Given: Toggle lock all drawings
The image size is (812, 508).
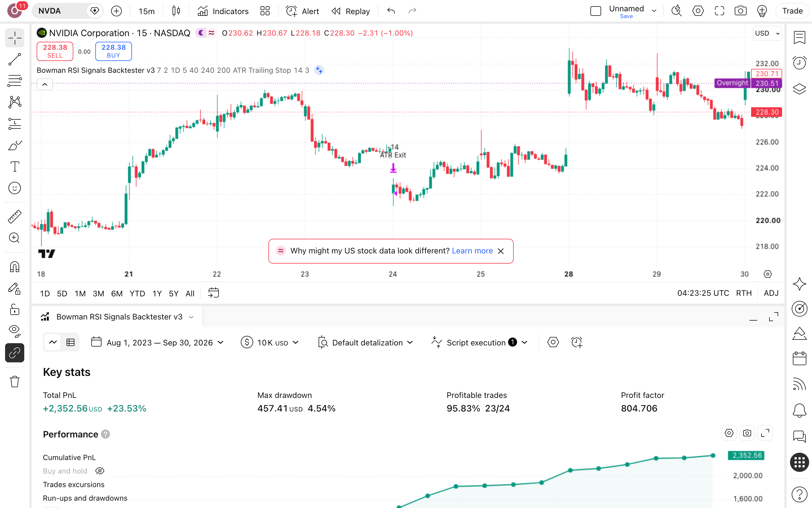Looking at the screenshot, I should pos(15,310).
